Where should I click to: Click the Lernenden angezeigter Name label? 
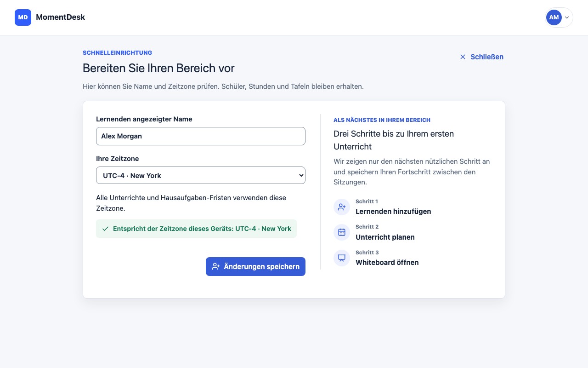[x=144, y=119]
